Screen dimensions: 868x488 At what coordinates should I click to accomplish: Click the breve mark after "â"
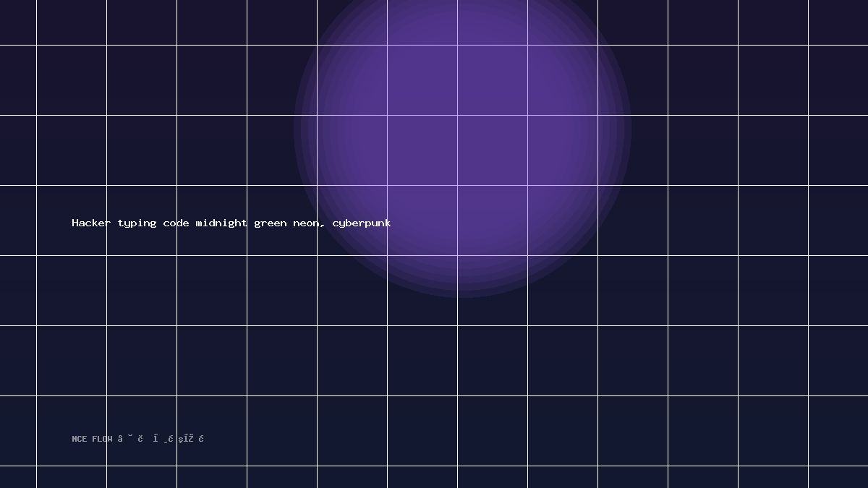(x=130, y=436)
